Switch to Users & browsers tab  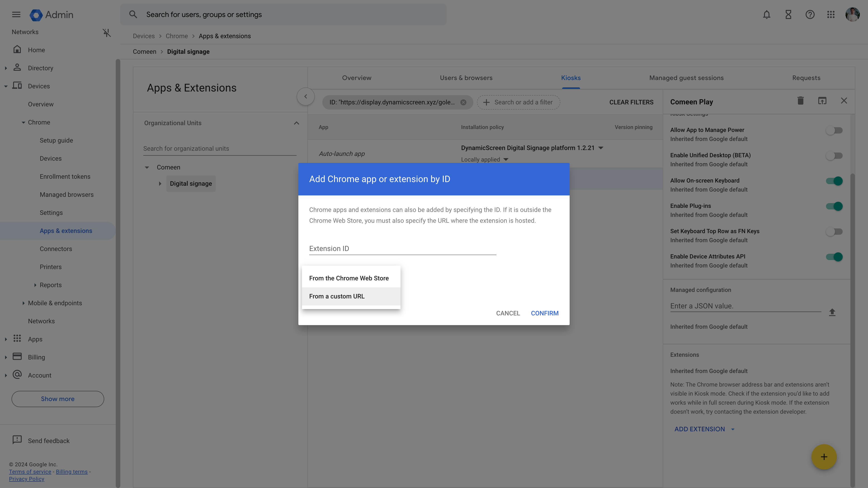pyautogui.click(x=466, y=78)
